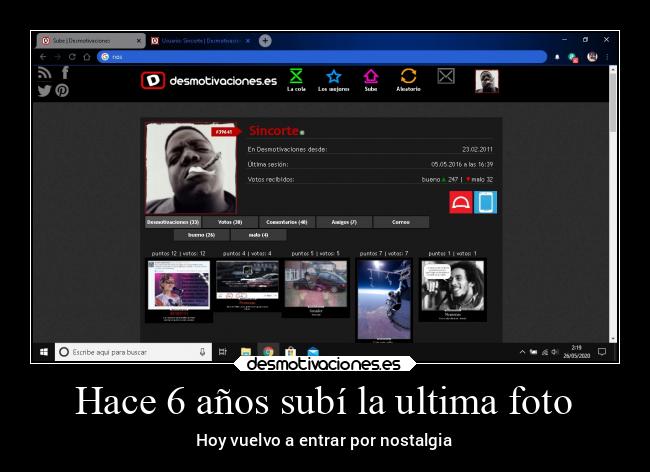Open the RSS feed icon
The height and width of the screenshot is (472, 650).
[x=44, y=73]
